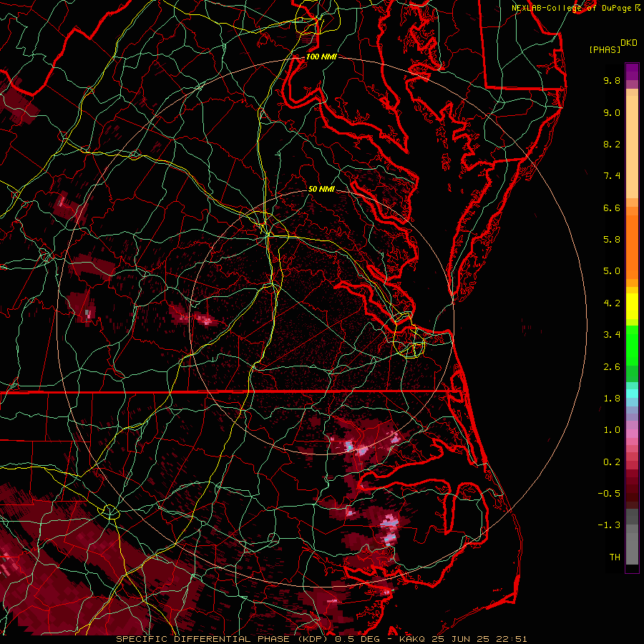The width and height of the screenshot is (644, 644).
Task: Pick the bright green band of the color bar
Action: click(x=632, y=345)
